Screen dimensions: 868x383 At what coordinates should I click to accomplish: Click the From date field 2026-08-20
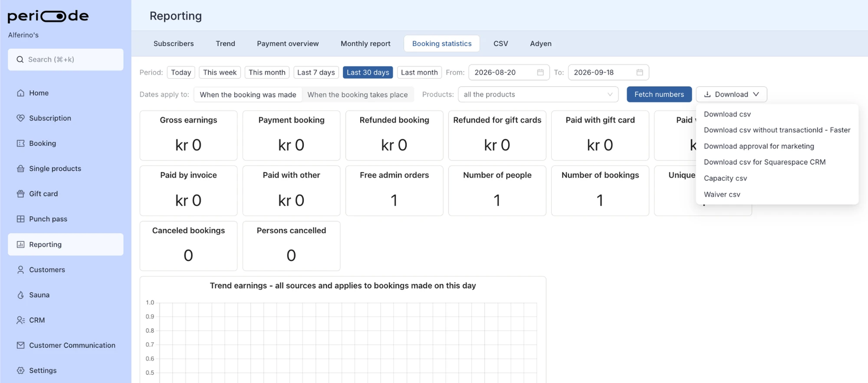click(x=509, y=72)
